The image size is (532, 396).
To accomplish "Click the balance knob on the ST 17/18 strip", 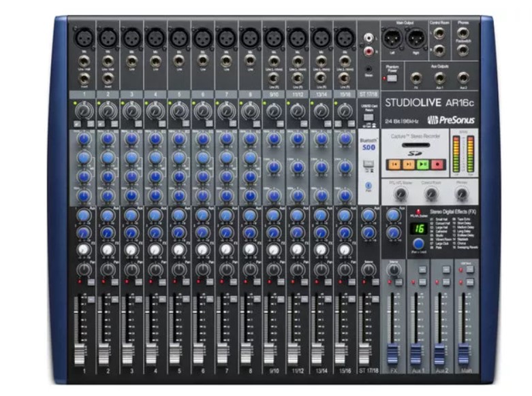I will [369, 270].
